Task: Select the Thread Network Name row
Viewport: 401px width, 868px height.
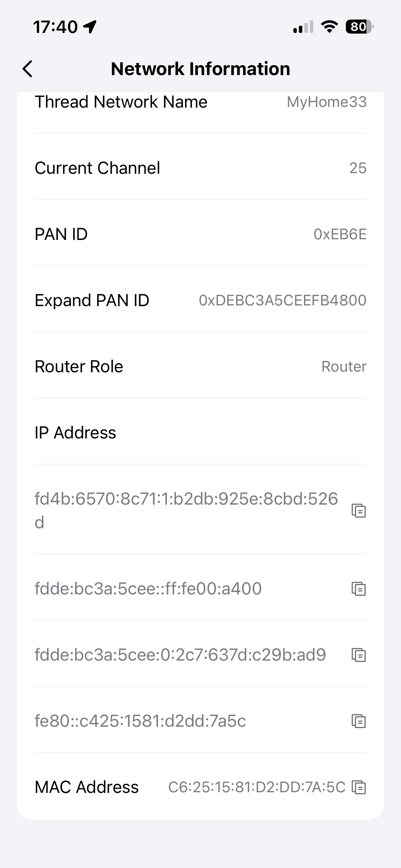Action: (200, 102)
